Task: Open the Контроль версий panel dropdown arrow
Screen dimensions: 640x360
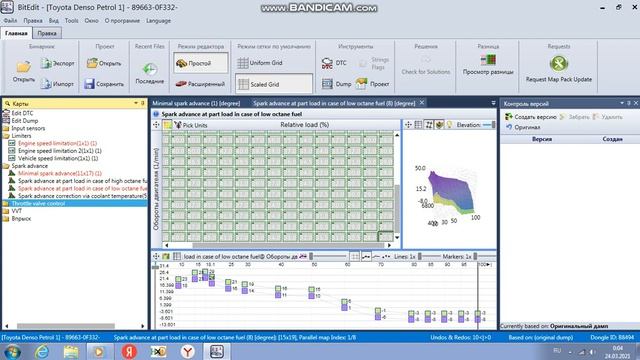Action: point(622,103)
